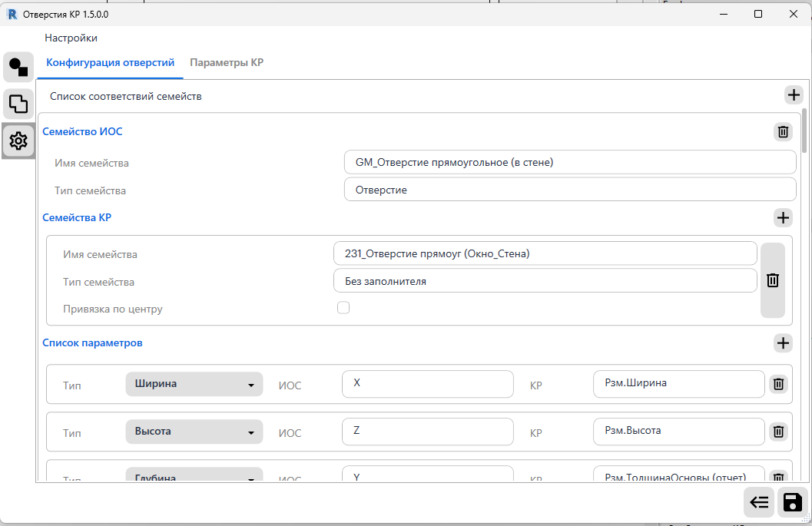Click the save floppy disk icon
812x526 pixels.
(x=792, y=502)
